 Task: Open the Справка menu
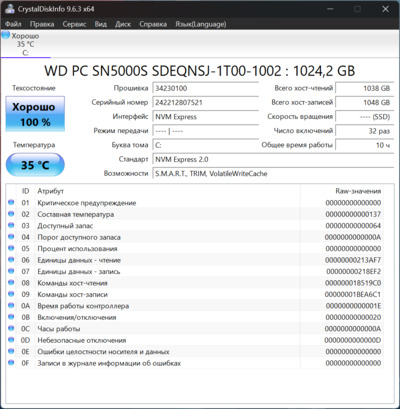153,24
